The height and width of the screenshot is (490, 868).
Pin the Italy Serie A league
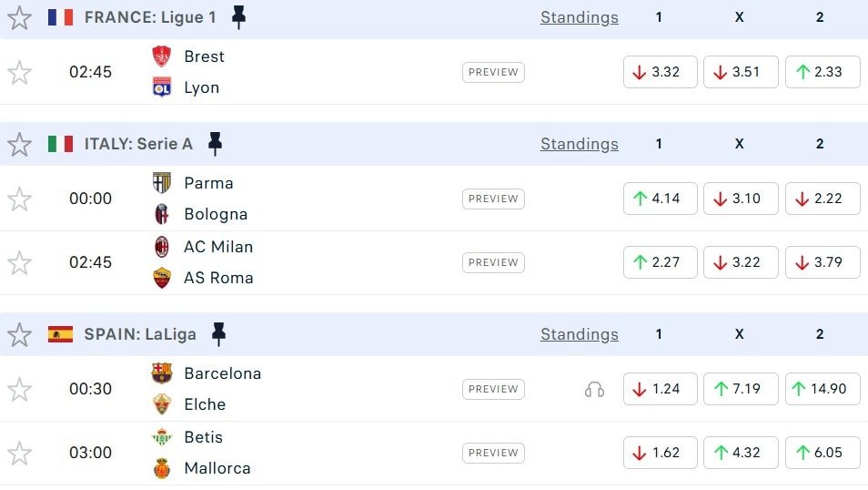(215, 144)
